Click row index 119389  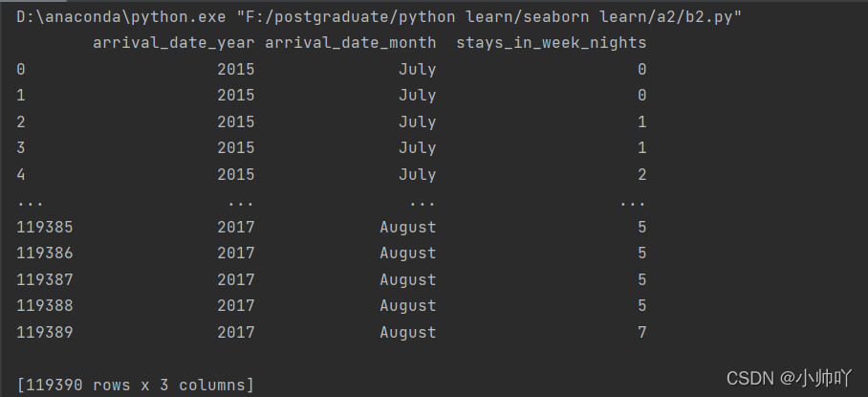tap(45, 332)
